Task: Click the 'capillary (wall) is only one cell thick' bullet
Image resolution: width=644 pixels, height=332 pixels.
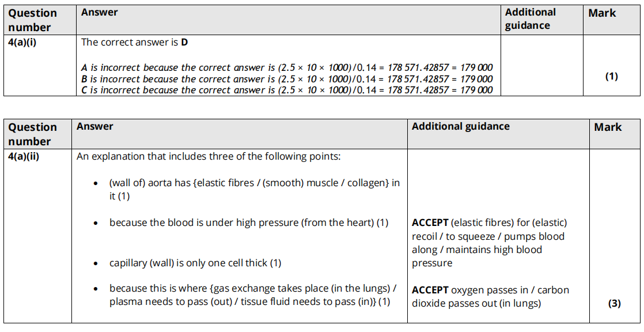Action: 195,263
